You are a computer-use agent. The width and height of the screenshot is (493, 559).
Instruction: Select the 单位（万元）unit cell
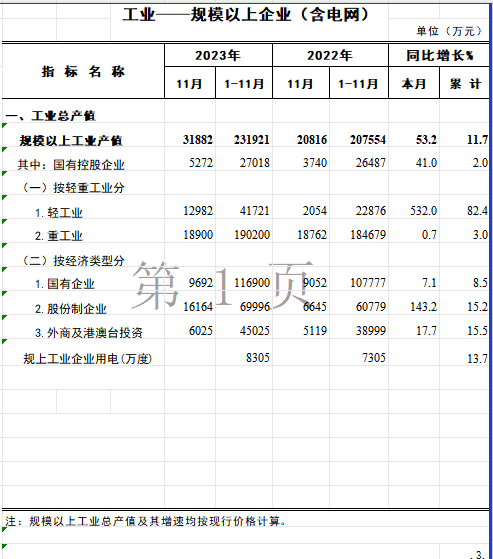(x=449, y=31)
